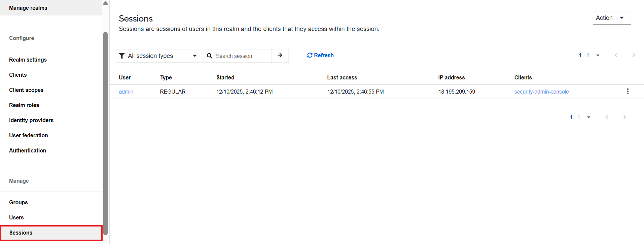Click the search arrow submit icon
The height and width of the screenshot is (244, 644).
[x=280, y=56]
